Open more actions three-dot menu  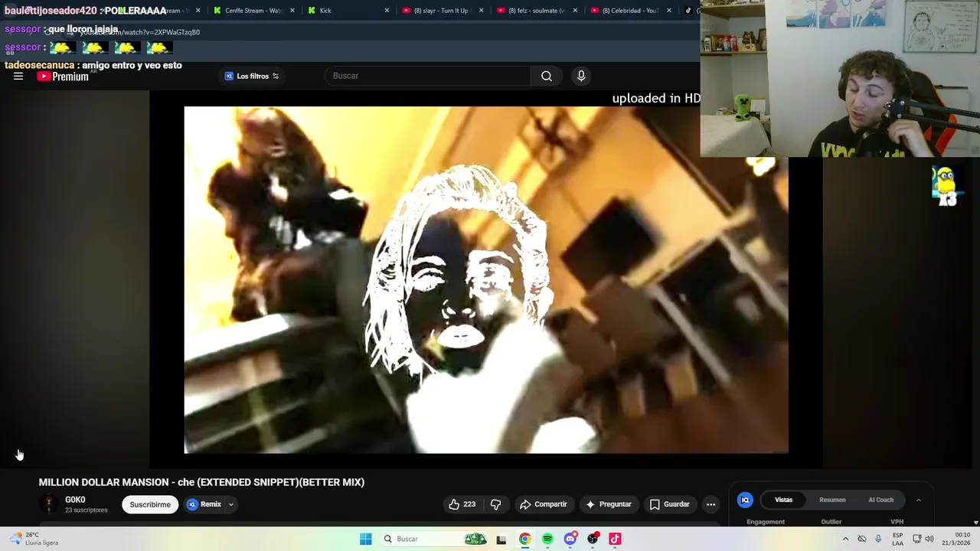[x=710, y=504]
